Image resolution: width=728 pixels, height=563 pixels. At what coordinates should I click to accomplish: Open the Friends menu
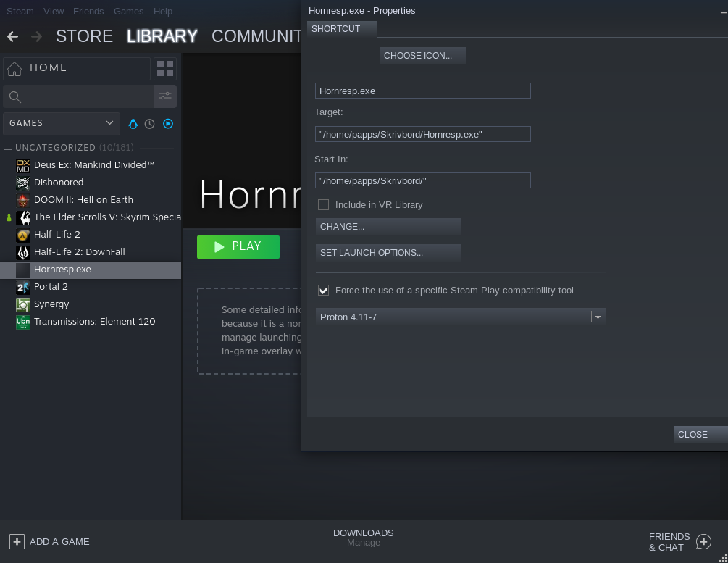click(x=88, y=11)
